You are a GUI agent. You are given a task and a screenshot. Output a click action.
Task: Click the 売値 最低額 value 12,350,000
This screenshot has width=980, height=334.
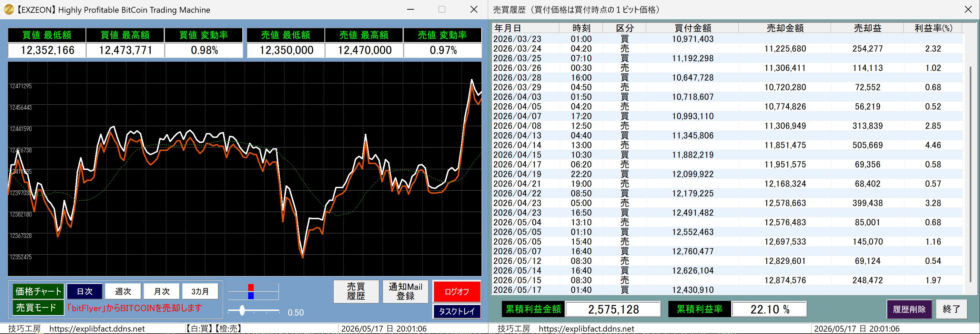coord(286,50)
